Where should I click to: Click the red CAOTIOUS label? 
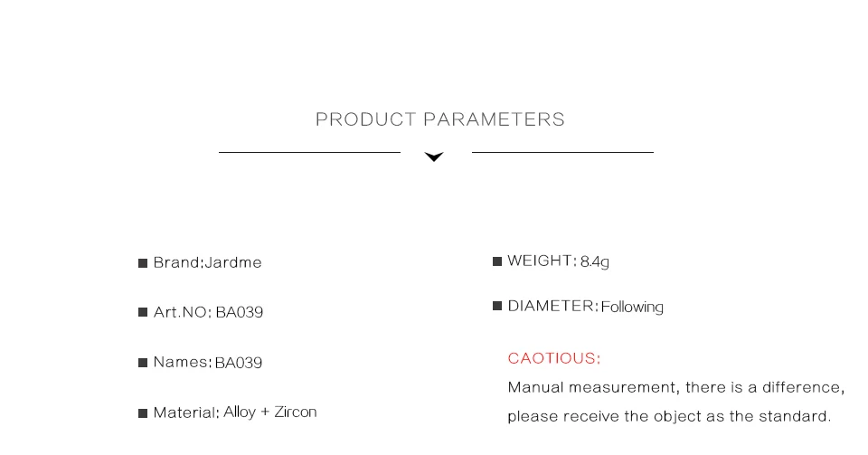pos(554,359)
